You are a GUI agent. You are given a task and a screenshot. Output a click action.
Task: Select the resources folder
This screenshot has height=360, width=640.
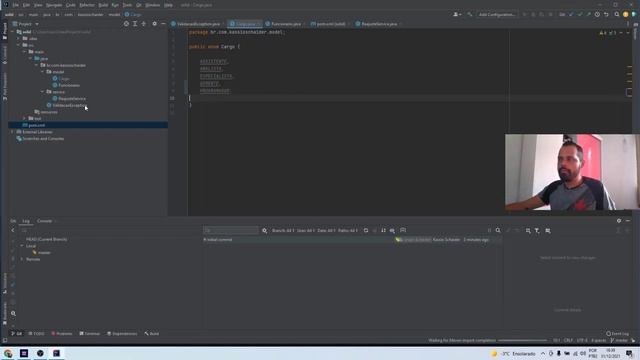point(49,112)
